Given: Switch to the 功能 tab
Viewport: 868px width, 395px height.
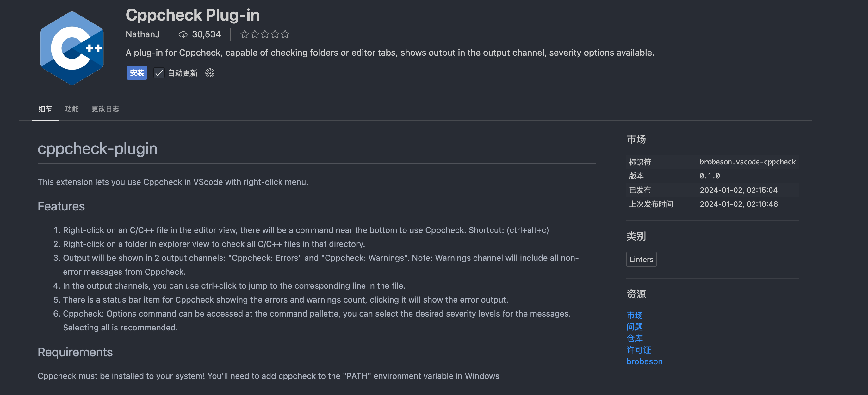Looking at the screenshot, I should 72,109.
